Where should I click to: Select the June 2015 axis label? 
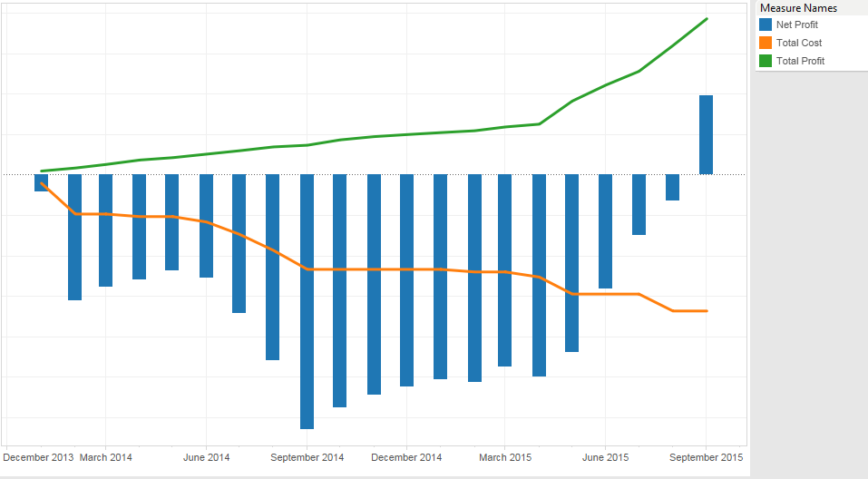605,457
